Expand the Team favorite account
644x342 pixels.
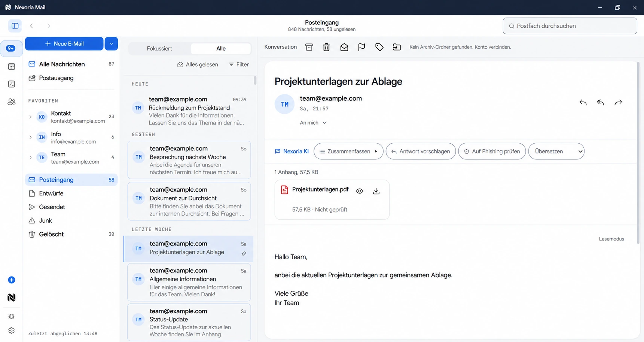(30, 158)
